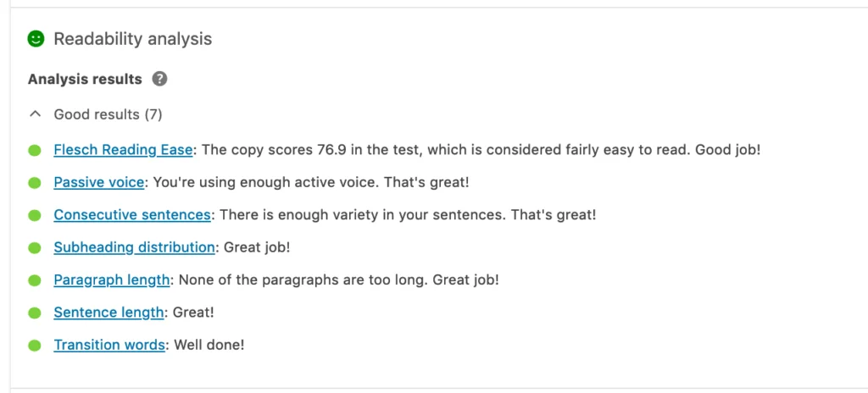Click green dot beside Subheading distribution
The height and width of the screenshot is (393, 868).
point(35,248)
